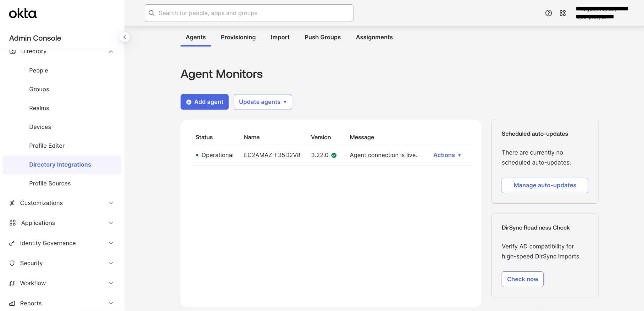Open the Update agents dropdown
644x311 pixels.
[x=263, y=102]
